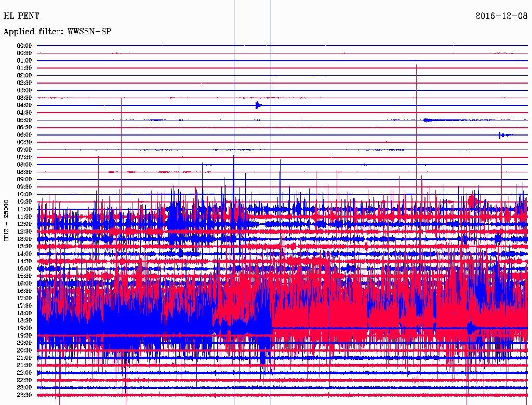The height and width of the screenshot is (405, 532).
Task: Click the 07:00 time label
Action: tap(24, 150)
